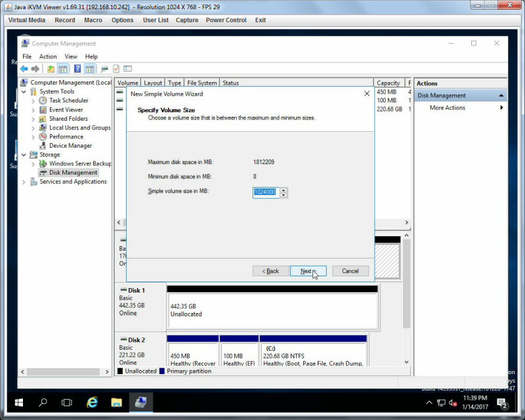
Task: Open the Virtual Media menu in iKVM Viewer
Action: pyautogui.click(x=27, y=20)
